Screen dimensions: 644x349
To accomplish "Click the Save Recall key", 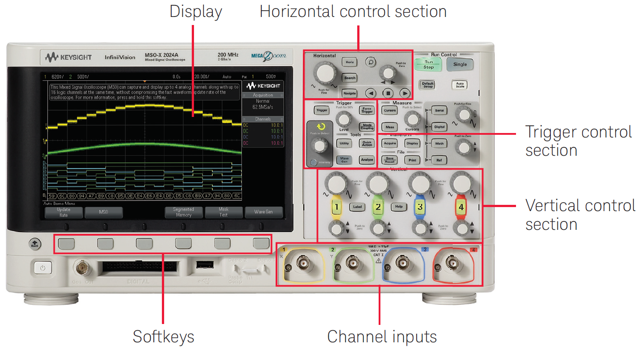I will [x=389, y=160].
